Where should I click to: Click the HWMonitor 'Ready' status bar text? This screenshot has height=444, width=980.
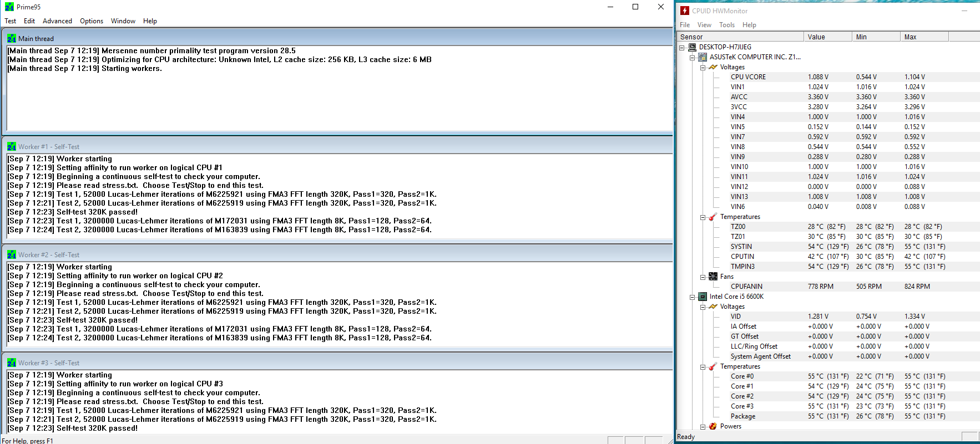[686, 437]
